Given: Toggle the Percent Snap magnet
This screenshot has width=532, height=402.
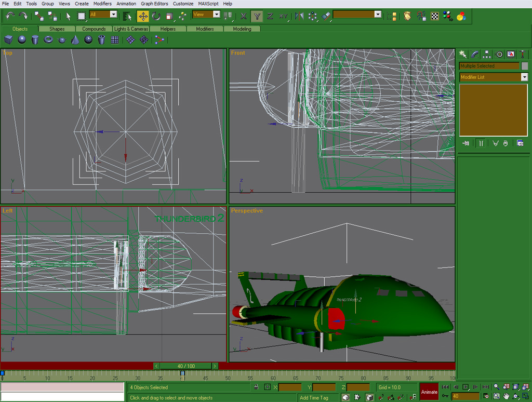Looking at the screenshot, I should tap(401, 397).
